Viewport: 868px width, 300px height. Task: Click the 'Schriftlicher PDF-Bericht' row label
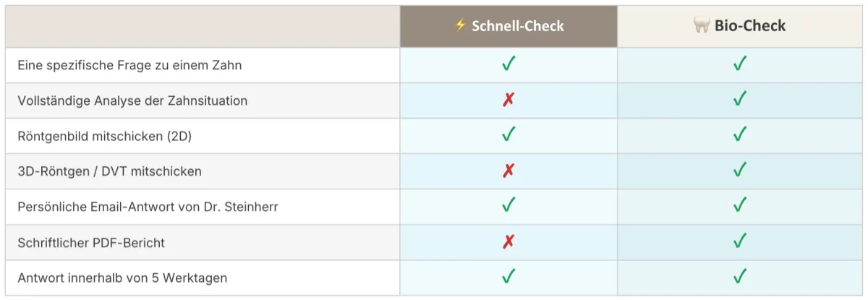91,242
